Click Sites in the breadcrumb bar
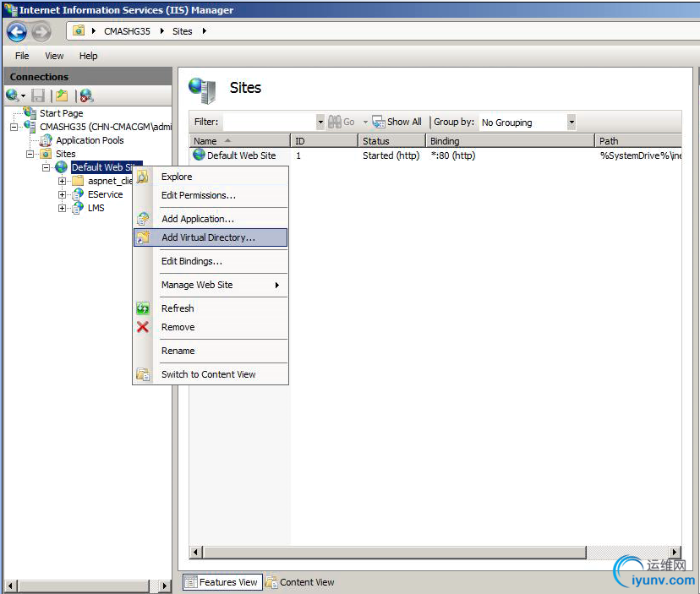700x594 pixels. [x=182, y=31]
